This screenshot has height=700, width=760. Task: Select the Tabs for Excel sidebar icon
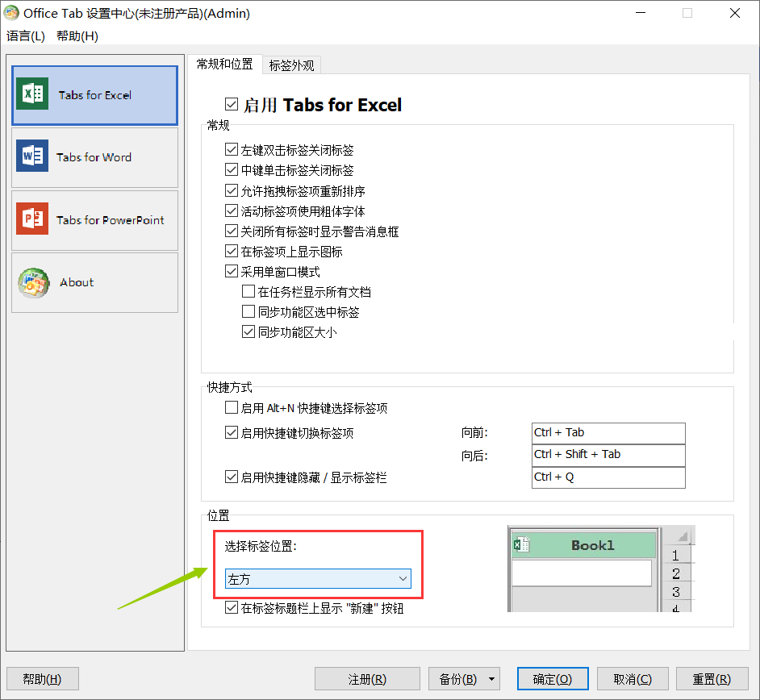click(31, 94)
